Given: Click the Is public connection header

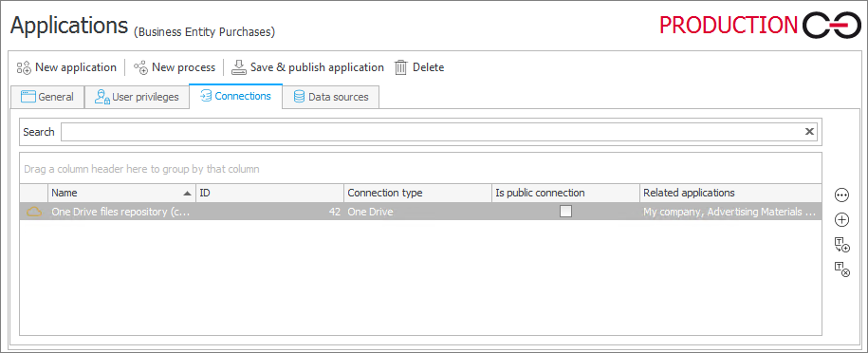Looking at the screenshot, I should 565,193.
